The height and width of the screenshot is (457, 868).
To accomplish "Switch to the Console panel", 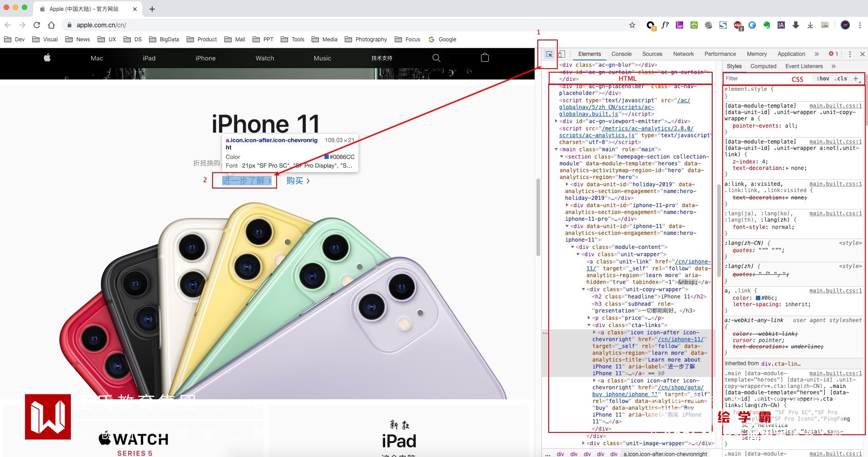I will click(621, 54).
